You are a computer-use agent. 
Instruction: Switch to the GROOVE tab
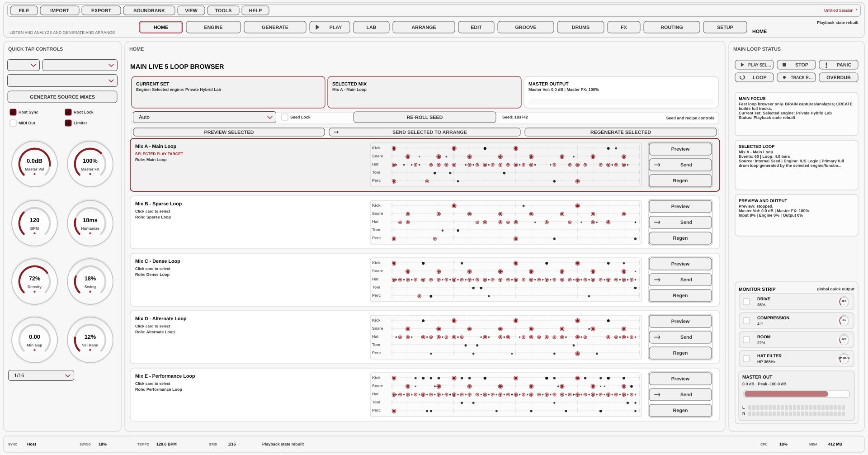click(x=526, y=27)
